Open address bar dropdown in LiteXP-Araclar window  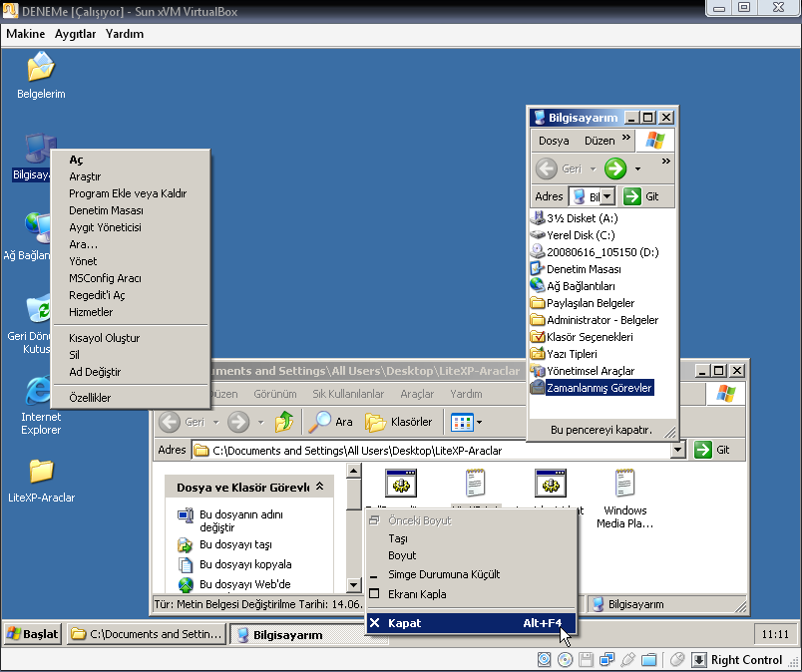[x=677, y=450]
